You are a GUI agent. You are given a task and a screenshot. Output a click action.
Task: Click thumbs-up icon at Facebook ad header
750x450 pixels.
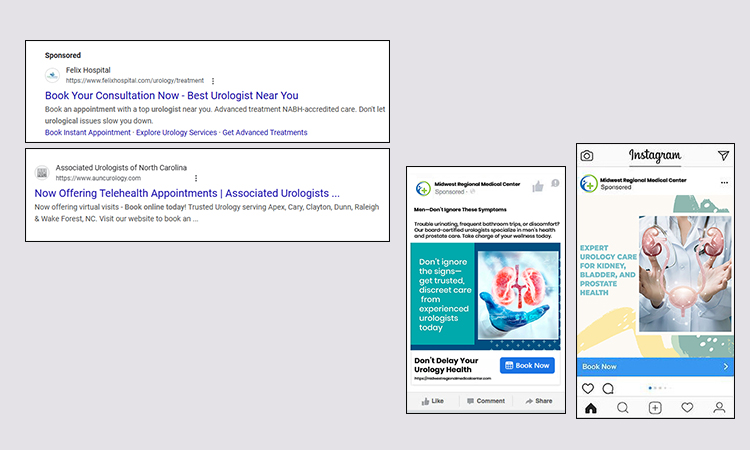pos(538,186)
